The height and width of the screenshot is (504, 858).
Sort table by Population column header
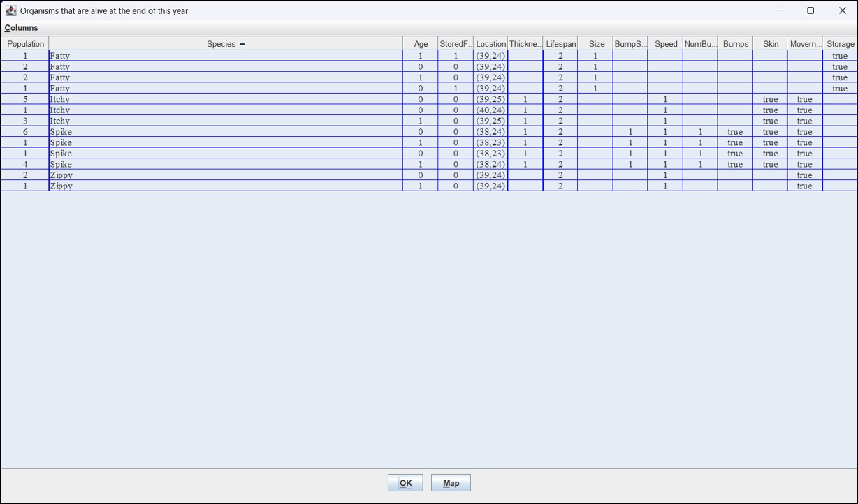point(25,44)
